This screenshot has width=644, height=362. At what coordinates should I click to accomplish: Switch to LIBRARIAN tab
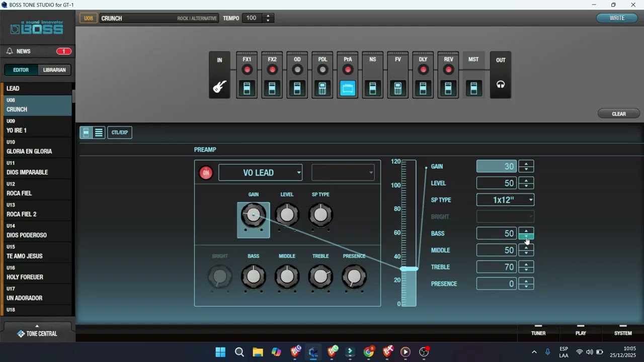pyautogui.click(x=54, y=70)
